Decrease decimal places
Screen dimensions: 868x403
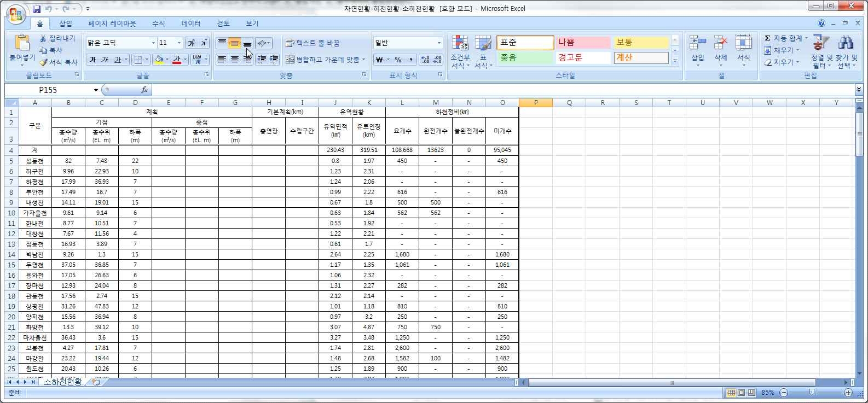pos(438,59)
